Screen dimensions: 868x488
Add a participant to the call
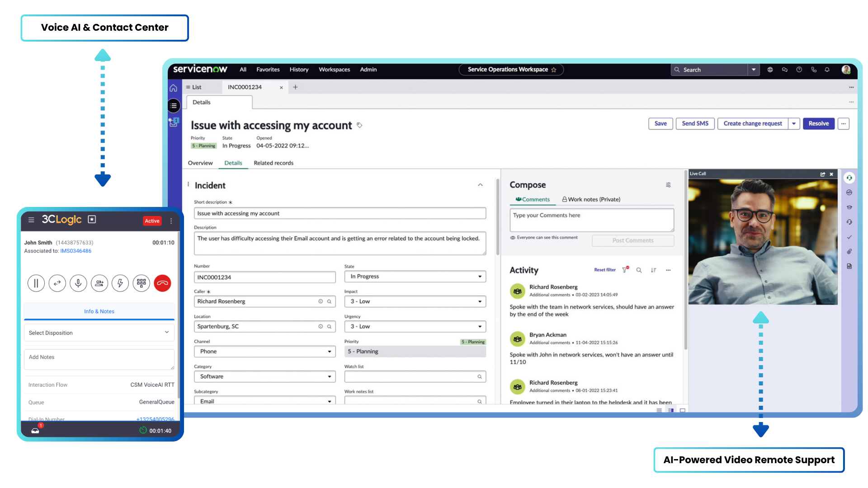[99, 283]
